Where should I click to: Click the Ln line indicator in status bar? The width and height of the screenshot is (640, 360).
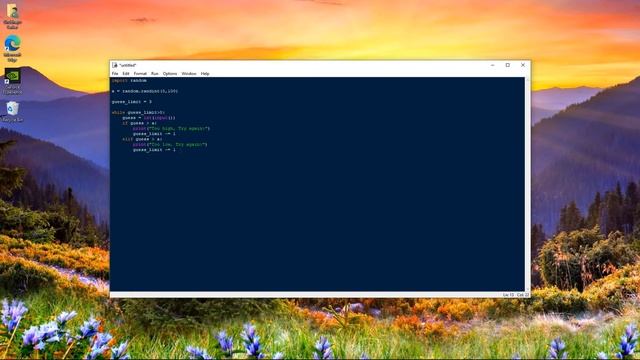click(x=508, y=295)
